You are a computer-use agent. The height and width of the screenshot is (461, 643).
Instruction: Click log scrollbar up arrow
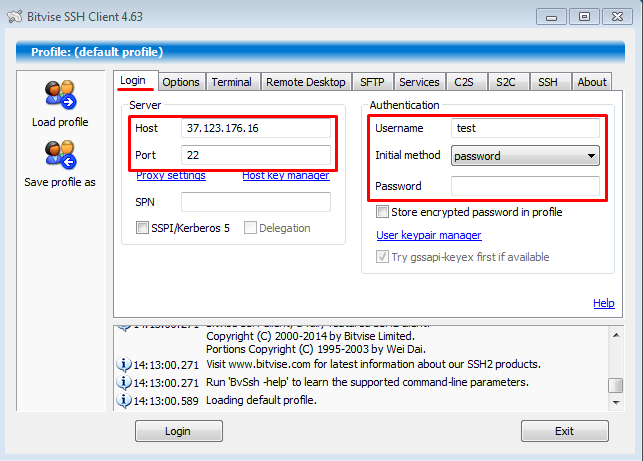click(616, 335)
